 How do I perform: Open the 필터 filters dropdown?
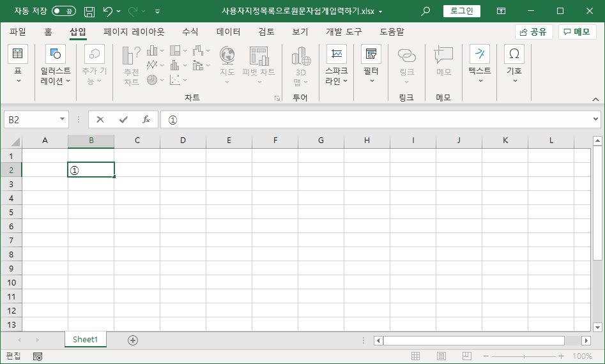pyautogui.click(x=371, y=64)
